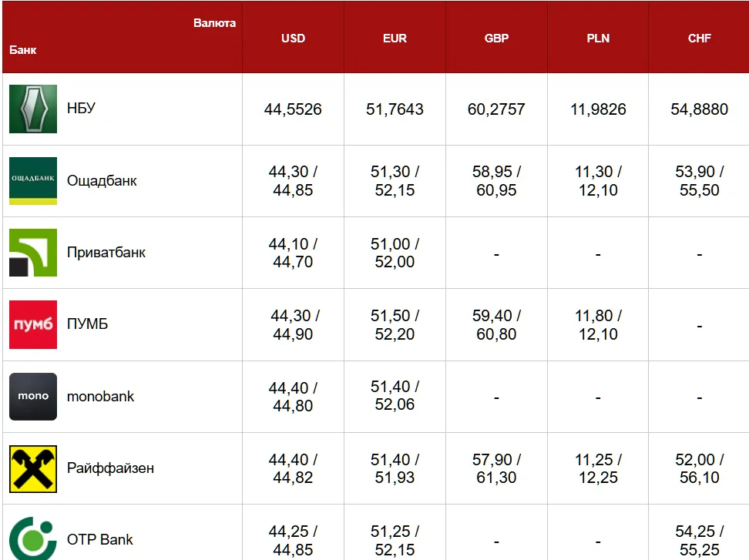Click the red ПУМБ logo
The image size is (749, 560).
point(33,324)
